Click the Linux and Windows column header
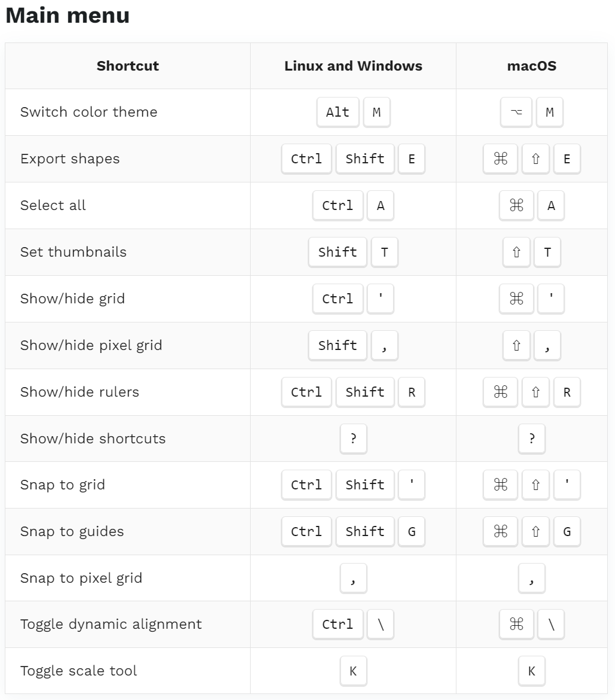615x700 pixels. point(353,66)
